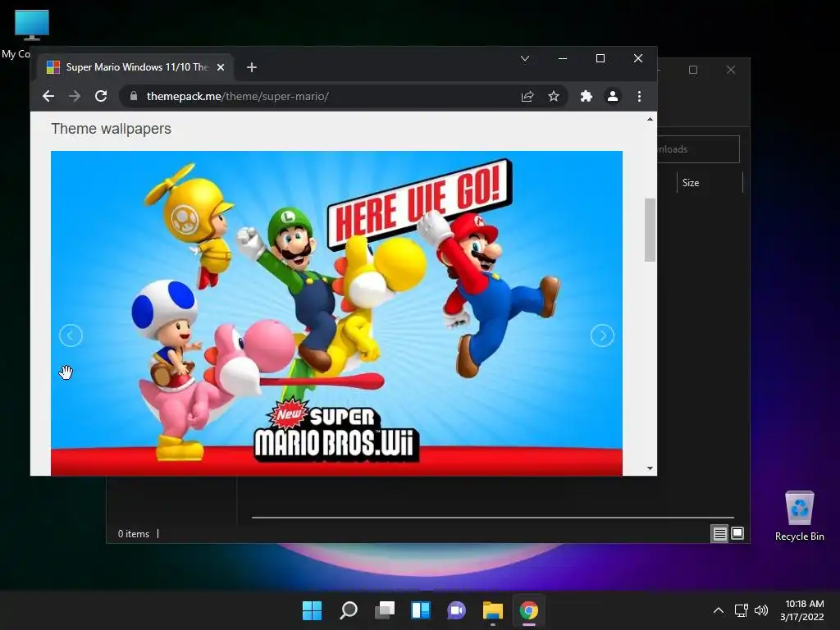Viewport: 840px width, 630px height.
Task: Open the Widgets panel from the taskbar
Action: click(421, 610)
